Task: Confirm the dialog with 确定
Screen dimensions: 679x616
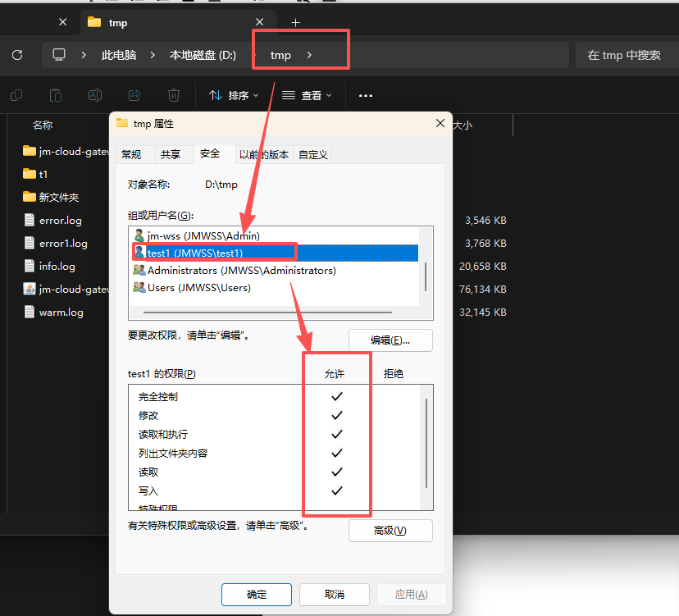Action: pyautogui.click(x=257, y=595)
